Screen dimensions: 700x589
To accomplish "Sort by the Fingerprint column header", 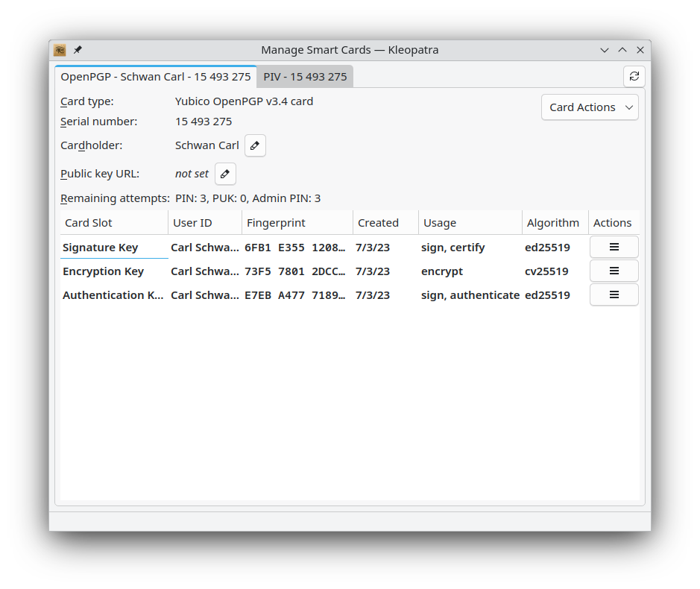I will (x=297, y=223).
